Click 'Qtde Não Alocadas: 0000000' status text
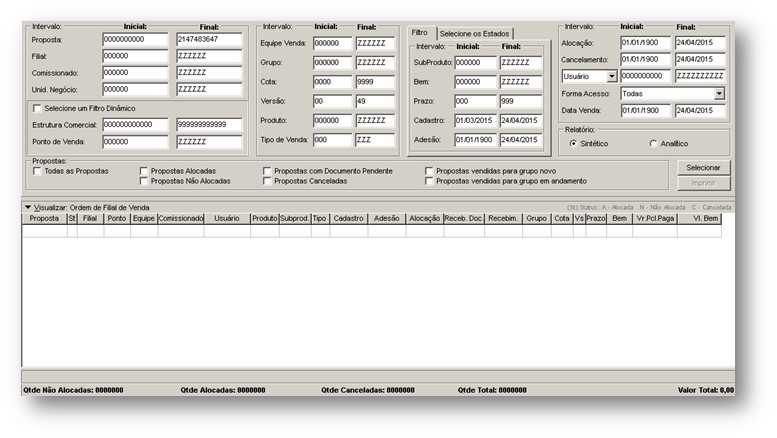The height and width of the screenshot is (438, 777). pyautogui.click(x=73, y=390)
